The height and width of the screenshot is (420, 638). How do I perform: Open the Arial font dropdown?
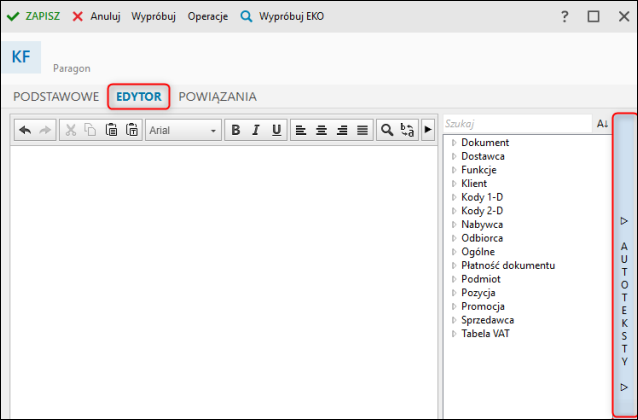pos(183,130)
